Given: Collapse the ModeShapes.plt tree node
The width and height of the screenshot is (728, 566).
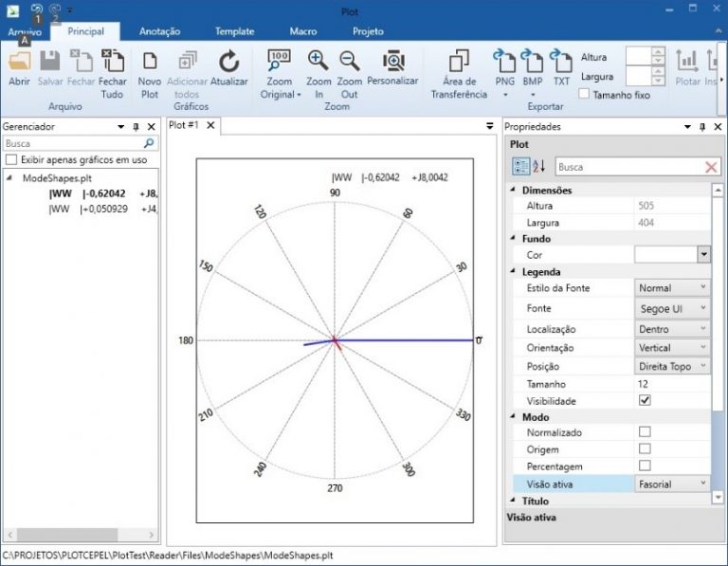Looking at the screenshot, I should pos(10,178).
